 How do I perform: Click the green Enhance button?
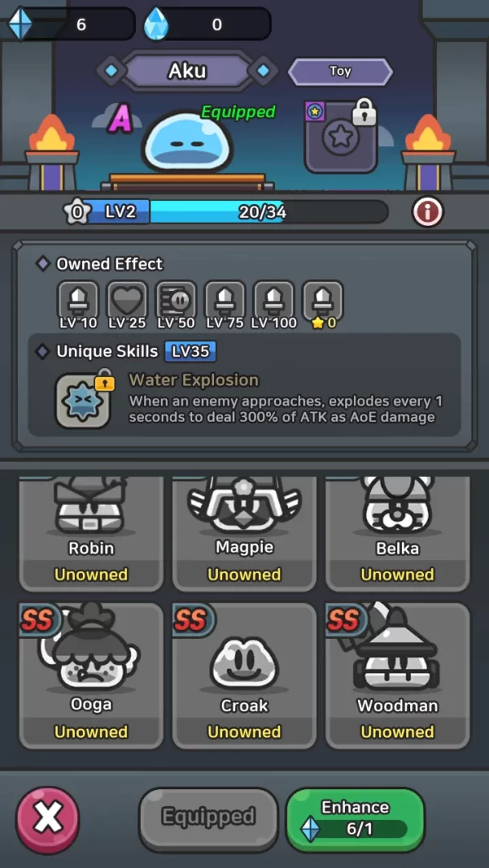coord(355,819)
